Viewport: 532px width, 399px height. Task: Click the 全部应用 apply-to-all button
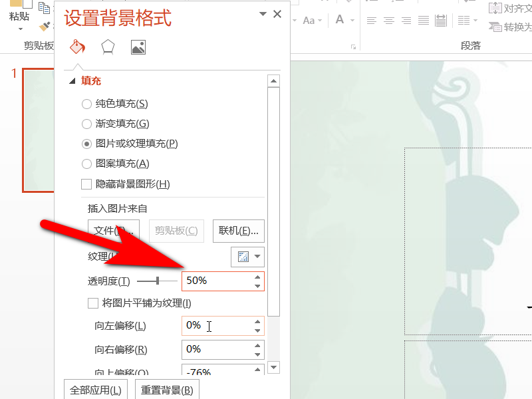(x=94, y=389)
